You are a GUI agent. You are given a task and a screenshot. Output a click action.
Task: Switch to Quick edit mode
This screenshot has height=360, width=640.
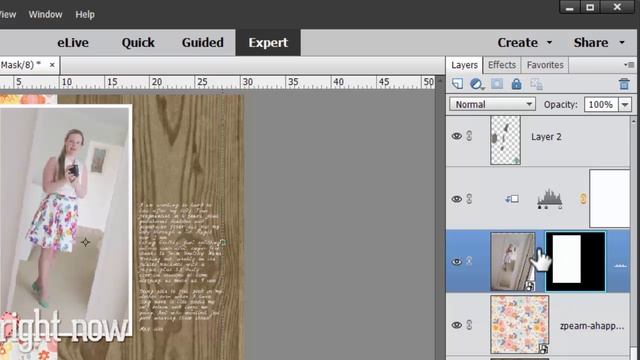point(138,42)
